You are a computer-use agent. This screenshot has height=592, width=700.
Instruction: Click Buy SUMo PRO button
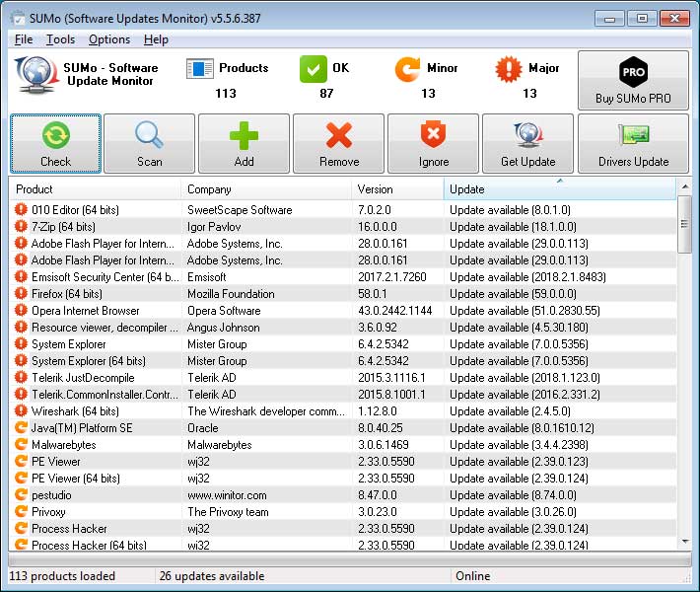634,80
